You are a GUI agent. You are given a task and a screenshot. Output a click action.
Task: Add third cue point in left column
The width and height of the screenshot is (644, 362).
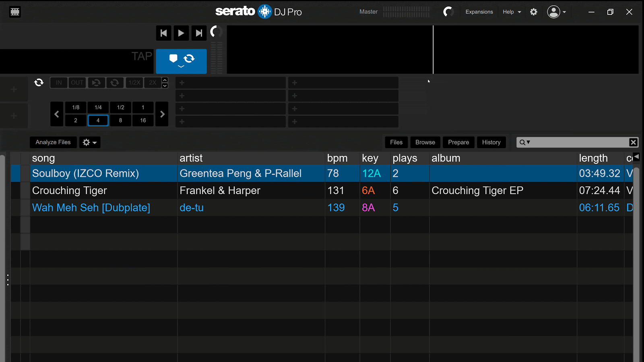(231, 109)
